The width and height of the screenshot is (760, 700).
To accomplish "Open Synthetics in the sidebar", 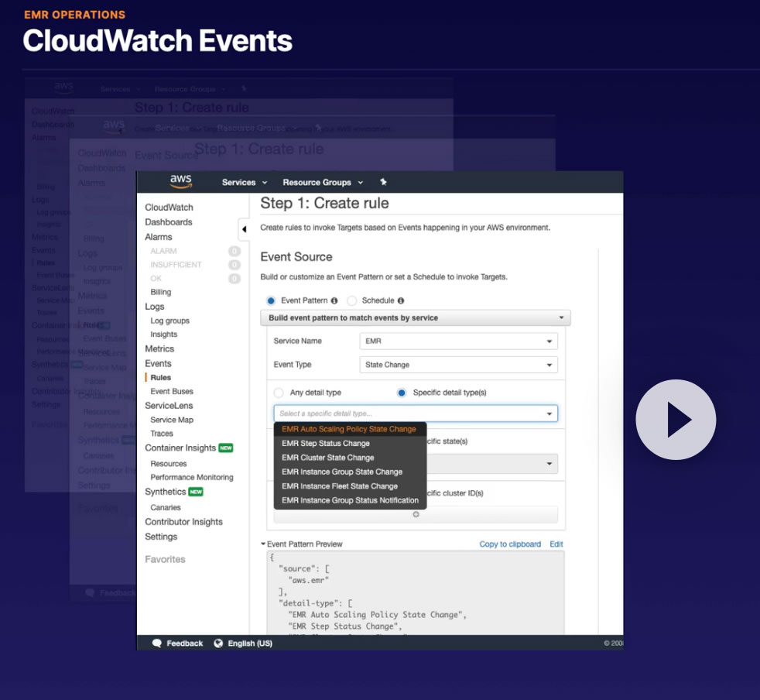I will [166, 492].
